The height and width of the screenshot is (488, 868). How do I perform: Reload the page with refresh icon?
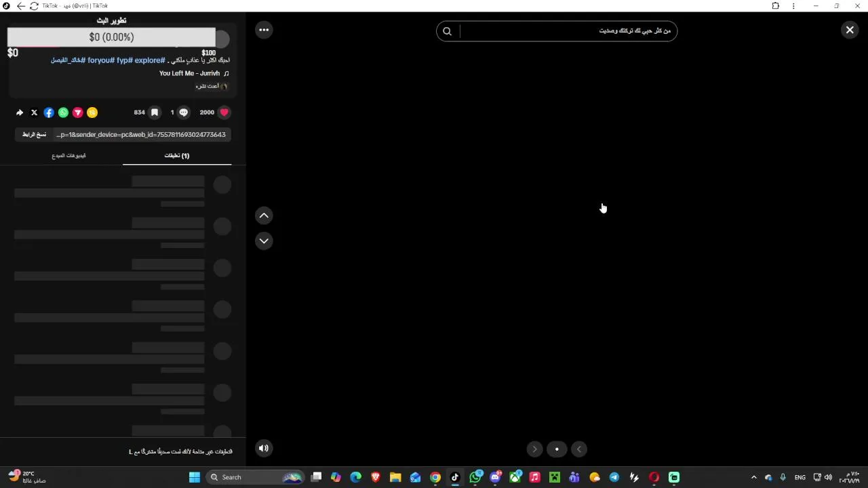coord(34,6)
